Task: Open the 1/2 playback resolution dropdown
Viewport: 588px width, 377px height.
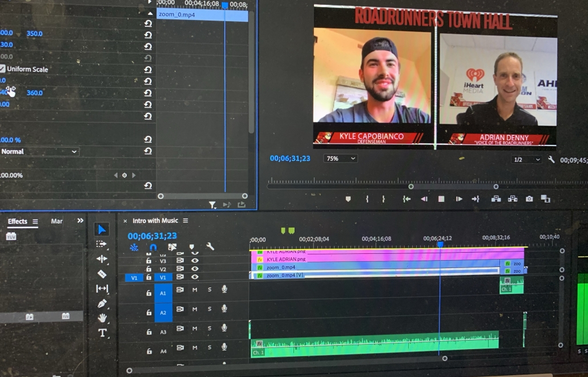Action: tap(527, 160)
